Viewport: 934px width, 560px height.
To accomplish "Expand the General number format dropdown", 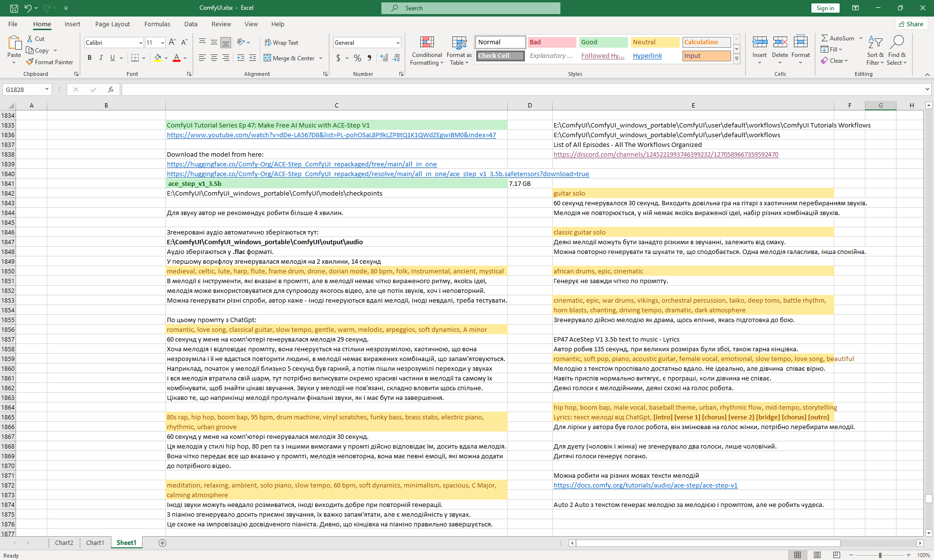I will click(398, 43).
